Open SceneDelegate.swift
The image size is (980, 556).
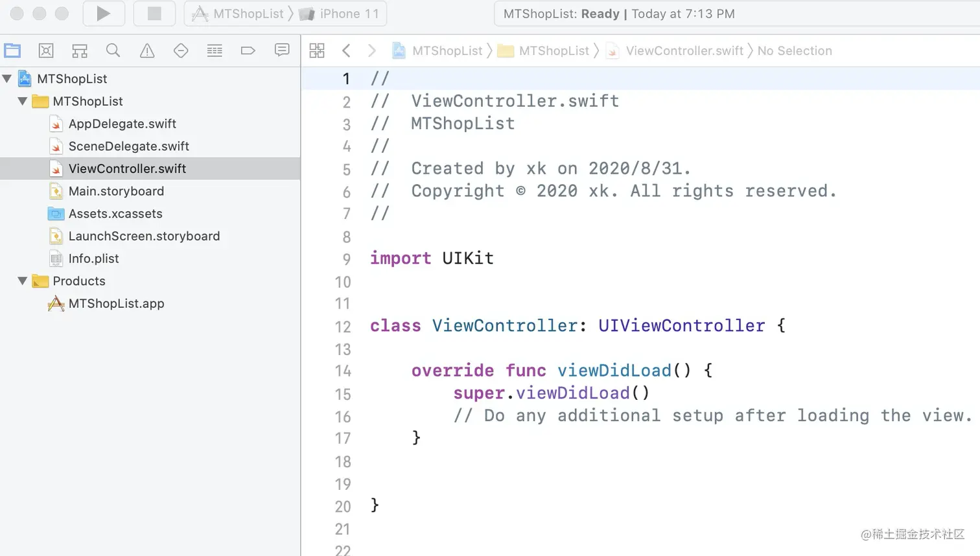129,146
